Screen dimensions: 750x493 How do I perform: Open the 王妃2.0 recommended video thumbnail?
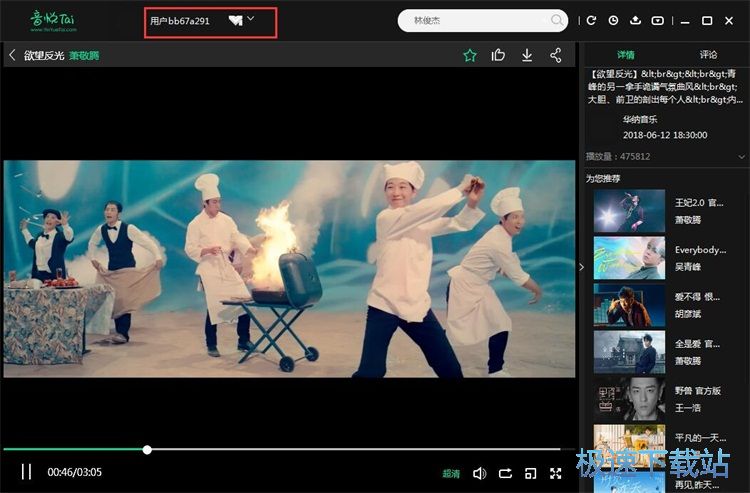coord(629,211)
